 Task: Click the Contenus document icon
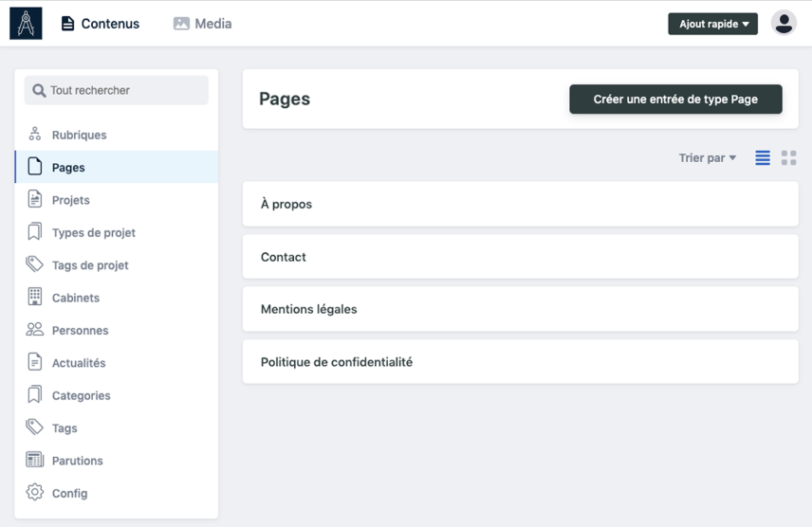pos(67,24)
